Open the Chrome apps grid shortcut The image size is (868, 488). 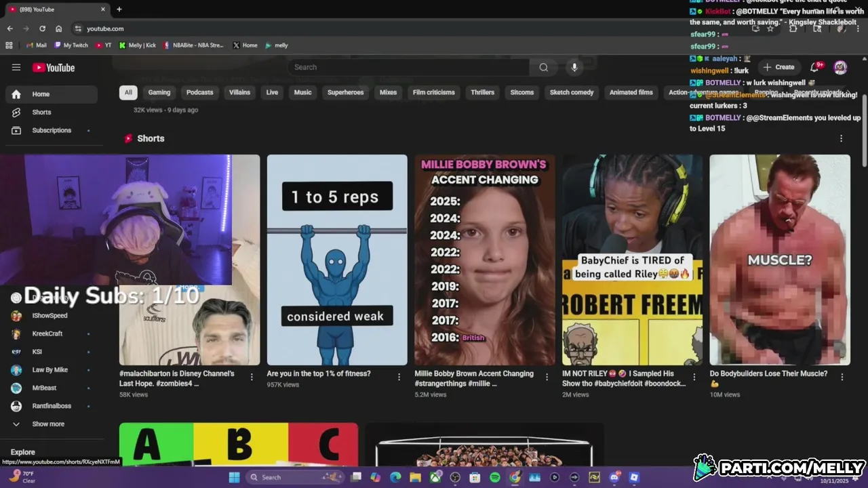tap(9, 45)
